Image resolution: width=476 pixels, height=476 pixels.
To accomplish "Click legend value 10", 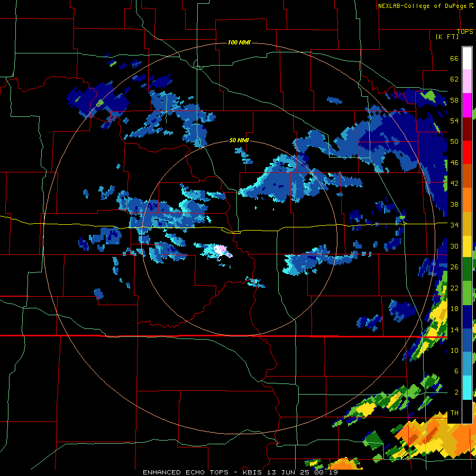I will [x=454, y=350].
